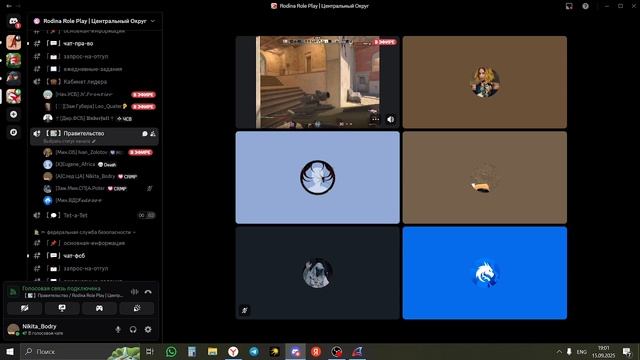Viewport: 640px width, 360px height.
Task: Select light-blue tile with winged avatar
Action: (x=318, y=178)
